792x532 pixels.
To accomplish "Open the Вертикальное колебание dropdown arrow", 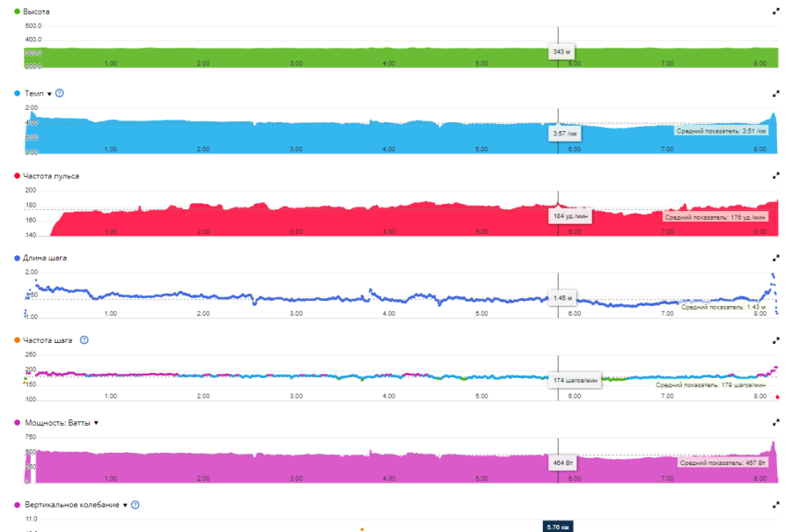I will 125,506.
